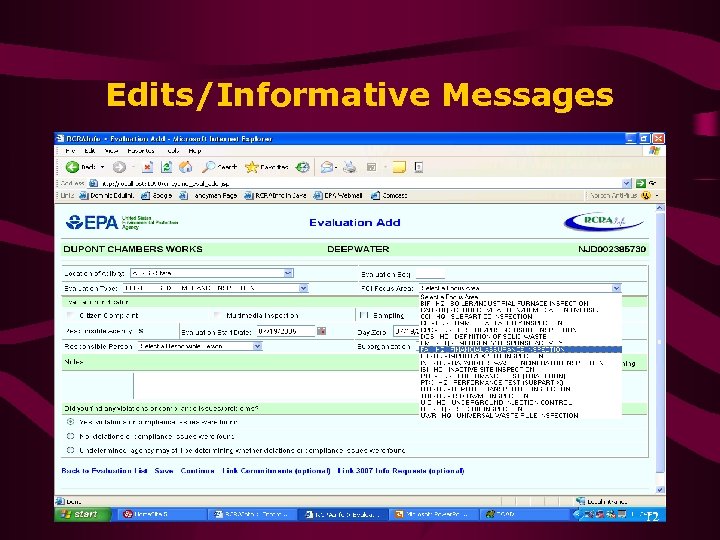Screen dimensions: 720x540
Task: Click the Save link
Action: pos(164,471)
